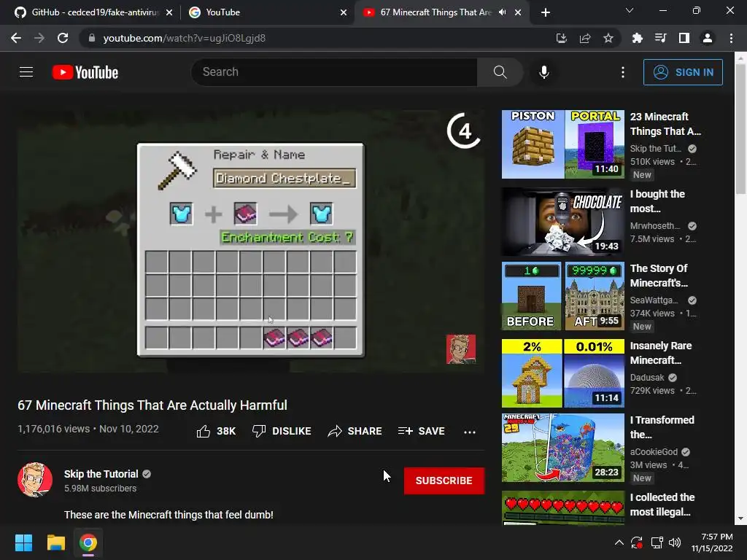Go back in browser history

click(x=16, y=38)
